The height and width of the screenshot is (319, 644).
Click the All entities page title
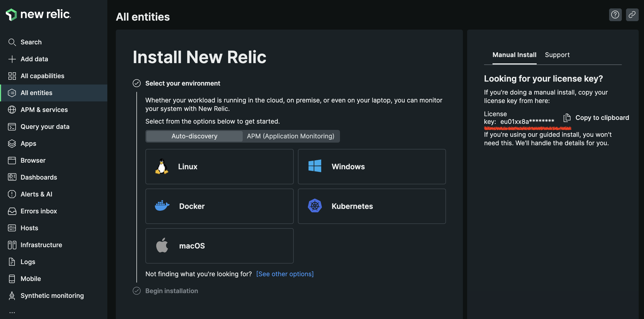143,17
